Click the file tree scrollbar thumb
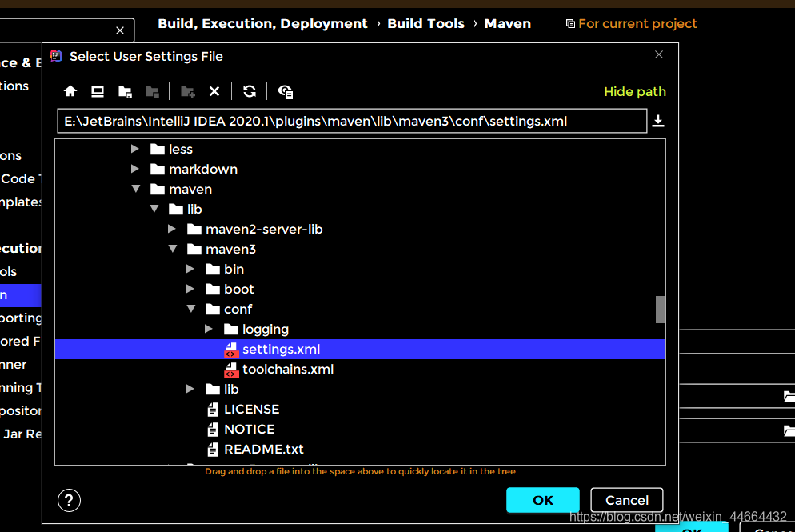The width and height of the screenshot is (795, 532). pyautogui.click(x=660, y=310)
